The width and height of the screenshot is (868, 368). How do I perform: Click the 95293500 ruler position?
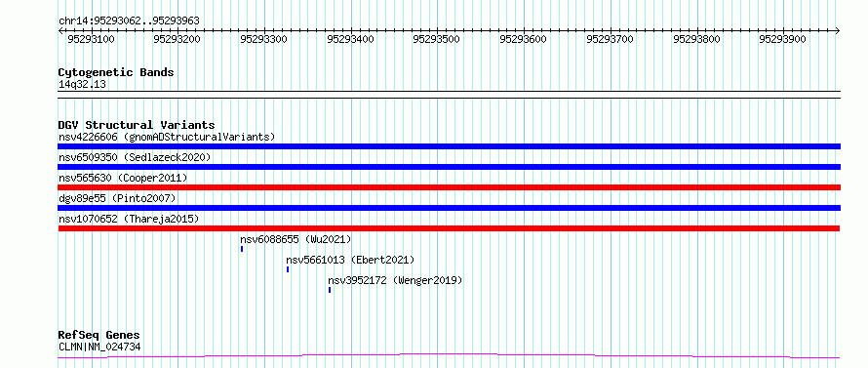point(437,39)
